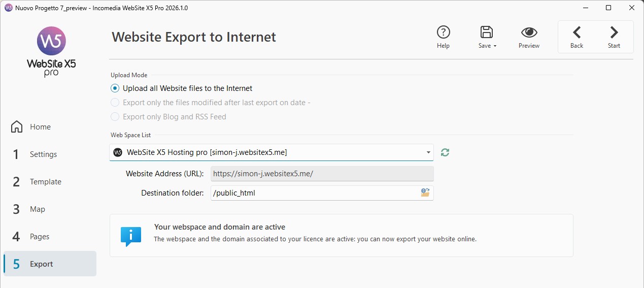Select Export only the files modified option
The height and width of the screenshot is (288, 644).
(x=211, y=102)
